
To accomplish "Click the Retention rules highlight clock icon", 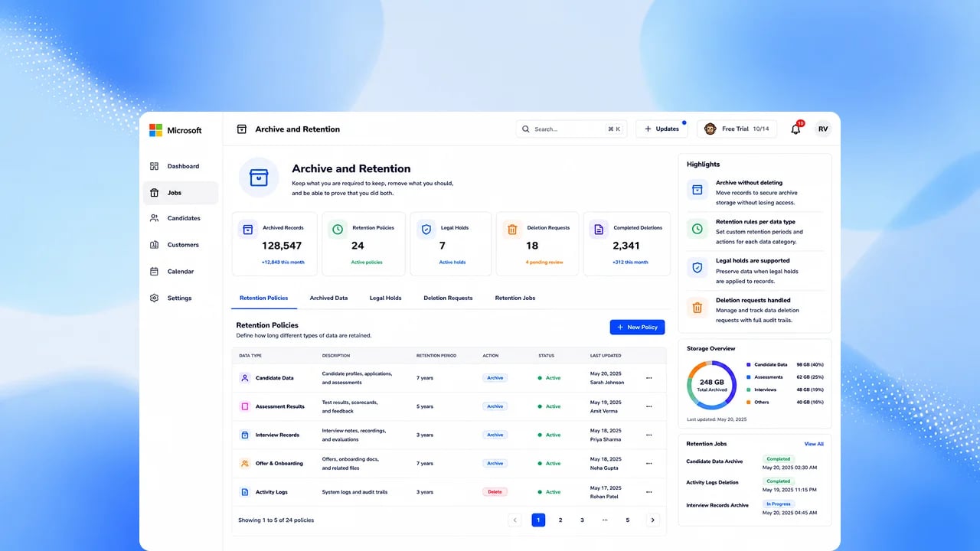I will tap(697, 228).
